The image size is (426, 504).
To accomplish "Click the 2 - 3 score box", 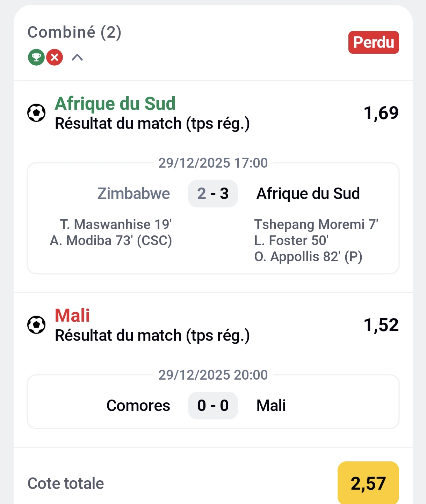I will click(x=213, y=193).
